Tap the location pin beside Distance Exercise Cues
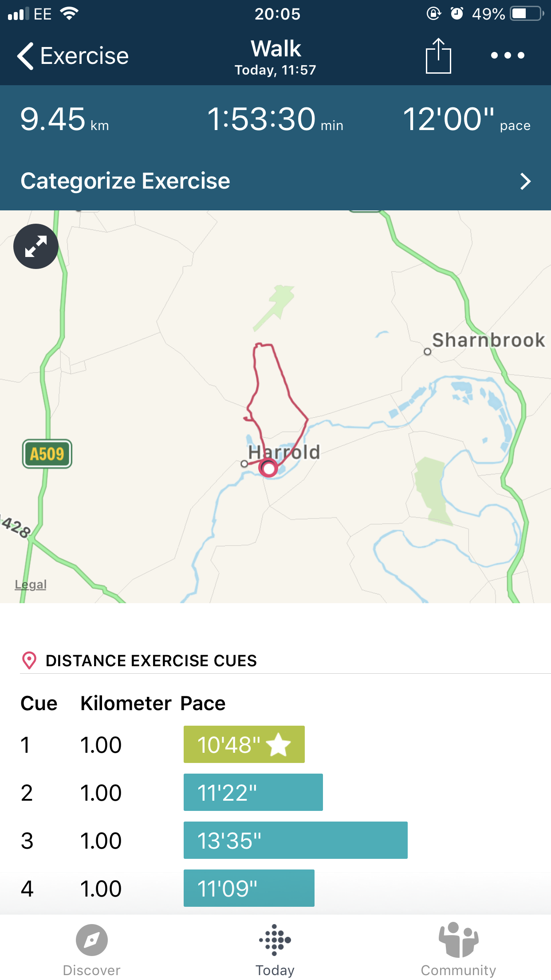Viewport: 551px width, 980px height. tap(29, 660)
